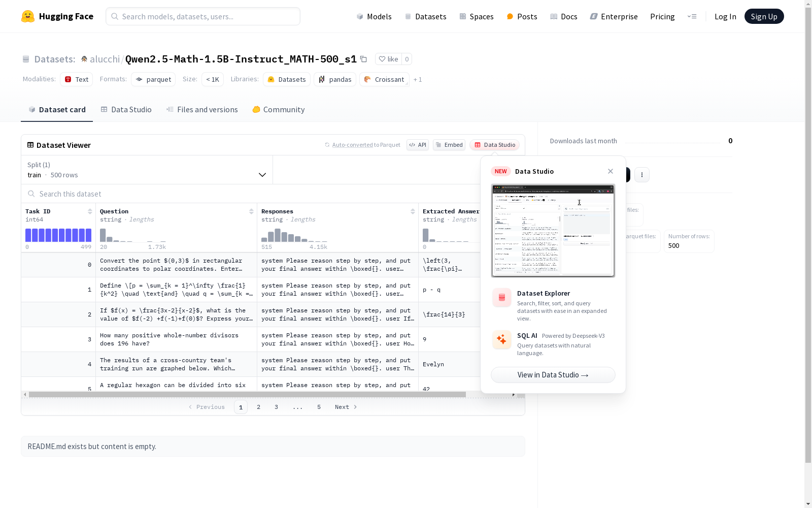812x508 pixels.
Task: Click the Previous page button
Action: pos(207,407)
